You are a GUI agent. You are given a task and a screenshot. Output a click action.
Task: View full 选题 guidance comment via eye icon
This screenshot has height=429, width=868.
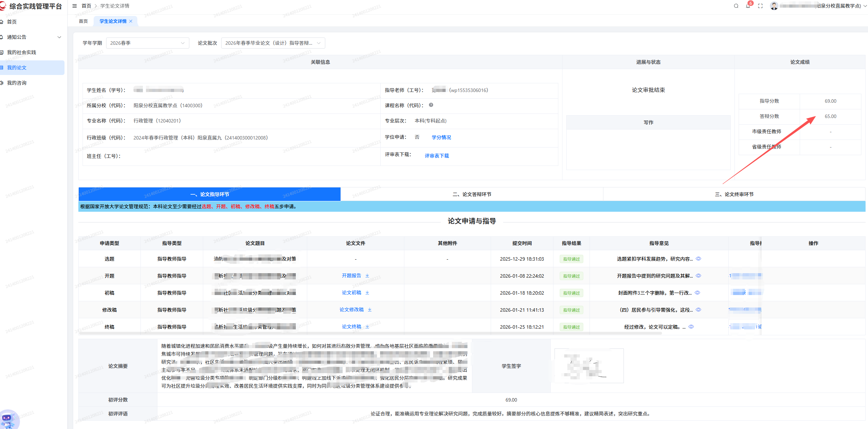698,259
